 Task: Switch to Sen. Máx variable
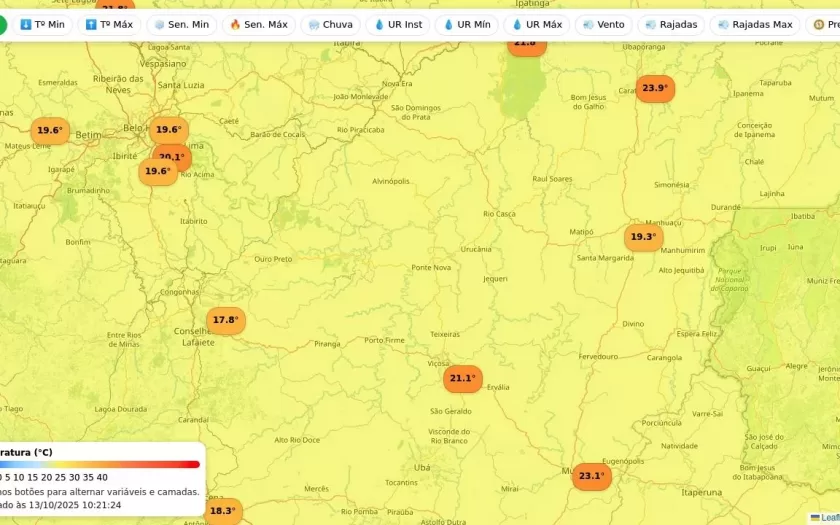click(258, 24)
